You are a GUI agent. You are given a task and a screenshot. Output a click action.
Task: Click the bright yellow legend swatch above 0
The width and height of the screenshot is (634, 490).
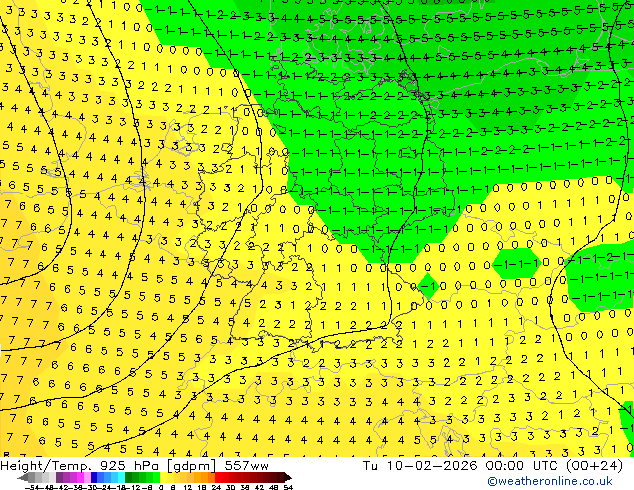tap(163, 477)
